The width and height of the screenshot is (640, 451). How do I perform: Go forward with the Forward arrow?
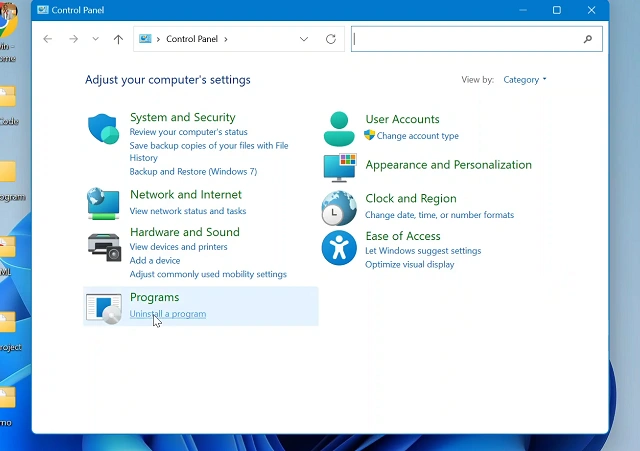point(73,39)
